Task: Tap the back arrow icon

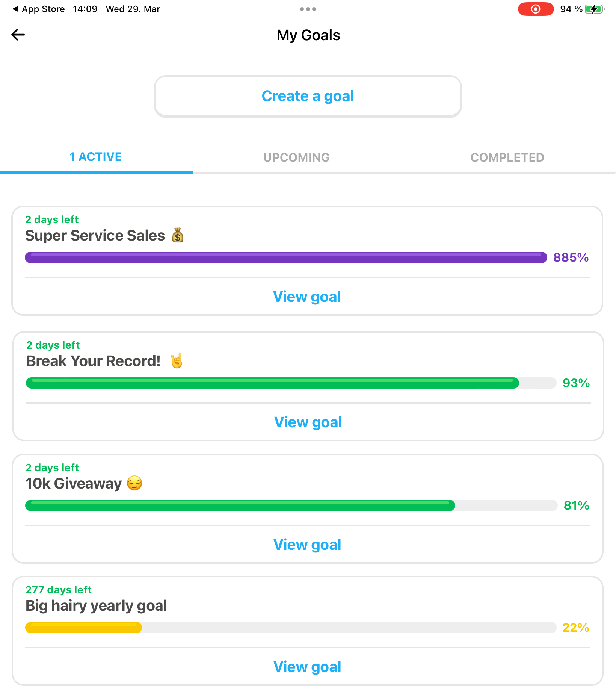Action: (x=18, y=35)
